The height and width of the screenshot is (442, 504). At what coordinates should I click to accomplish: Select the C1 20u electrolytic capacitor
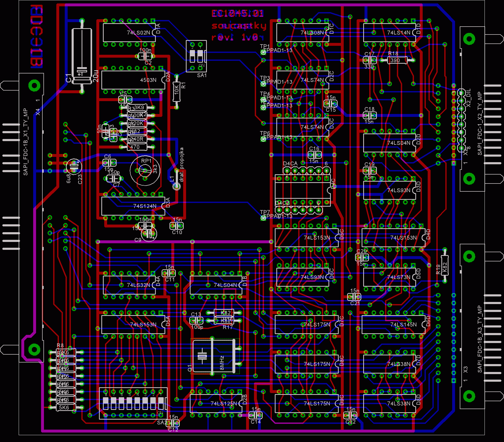coord(82,56)
